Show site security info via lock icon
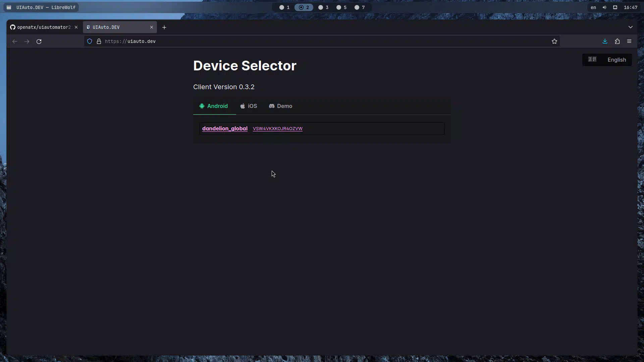Image resolution: width=644 pixels, height=362 pixels. [99, 41]
